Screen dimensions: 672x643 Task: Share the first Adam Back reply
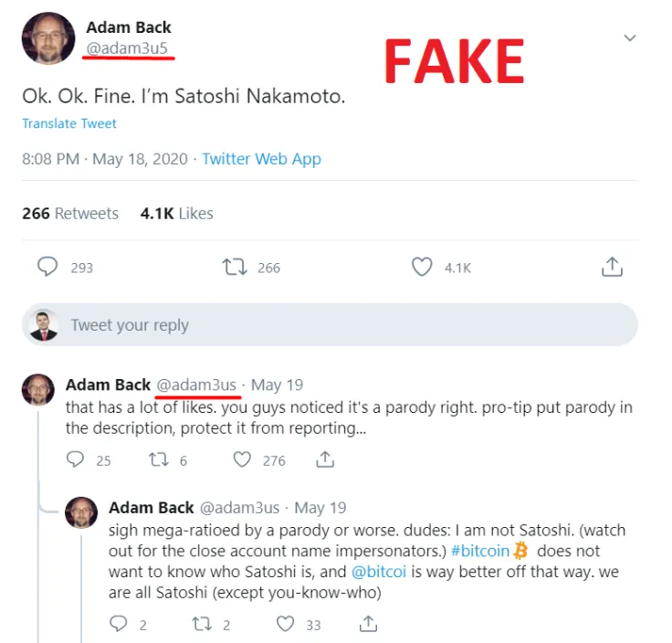click(x=324, y=459)
